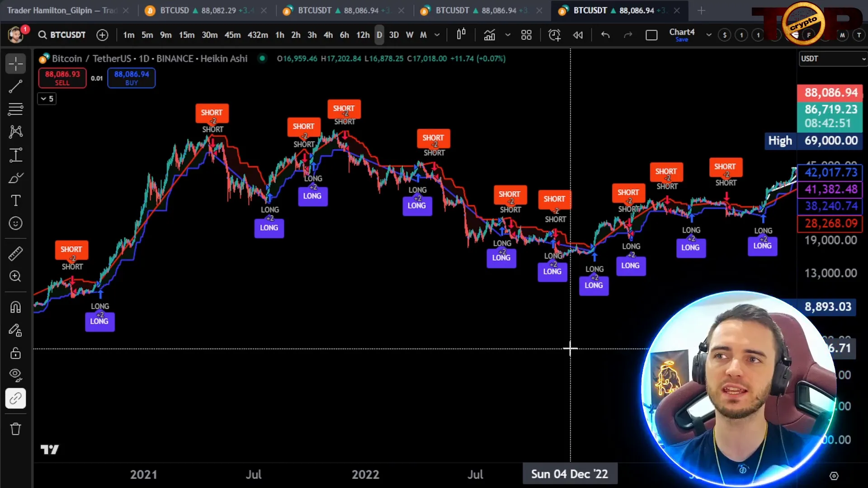Select the text annotation tool

(15, 201)
